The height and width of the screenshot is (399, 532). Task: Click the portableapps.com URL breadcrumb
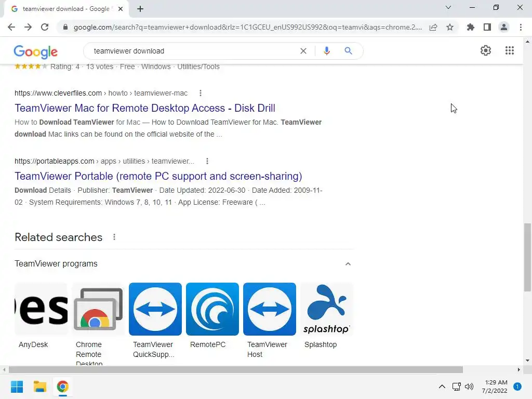click(x=104, y=161)
